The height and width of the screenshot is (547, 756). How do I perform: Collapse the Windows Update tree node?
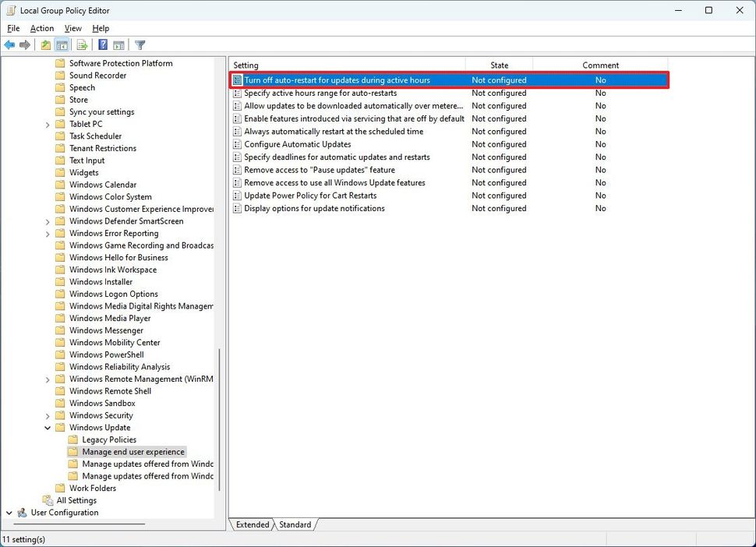tap(47, 427)
